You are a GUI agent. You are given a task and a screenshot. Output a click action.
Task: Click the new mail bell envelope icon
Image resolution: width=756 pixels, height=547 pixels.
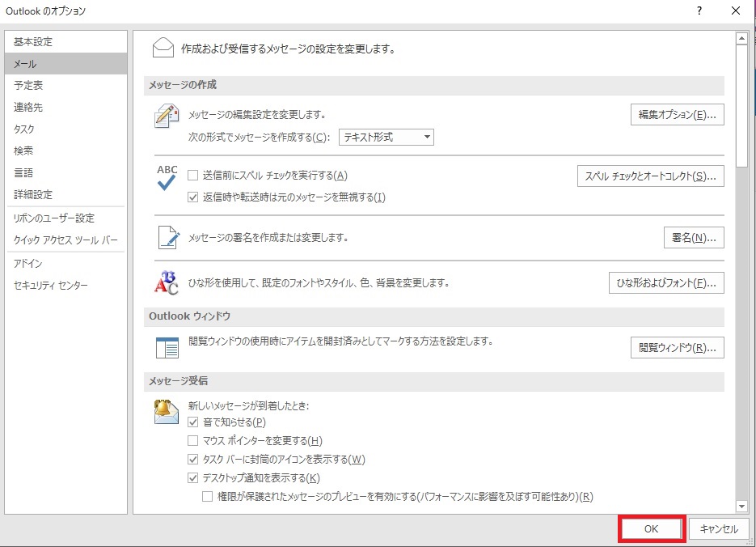(x=167, y=411)
